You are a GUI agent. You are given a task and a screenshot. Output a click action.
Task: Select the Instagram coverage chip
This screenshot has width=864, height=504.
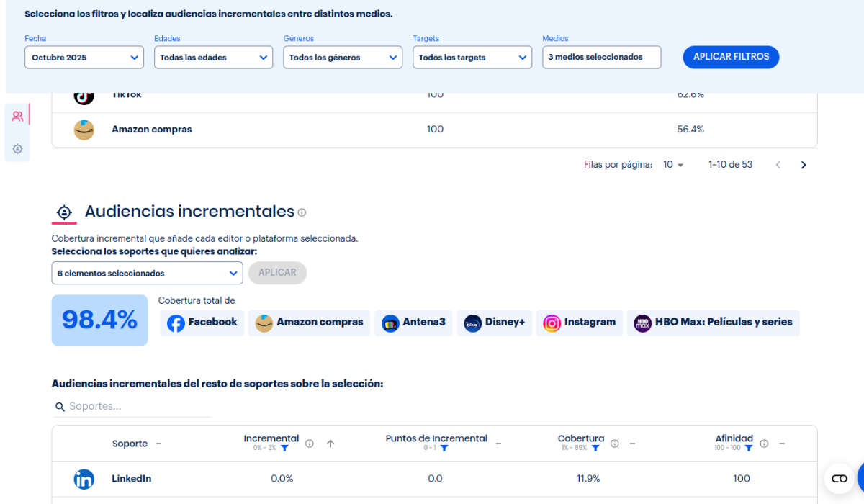tap(580, 323)
